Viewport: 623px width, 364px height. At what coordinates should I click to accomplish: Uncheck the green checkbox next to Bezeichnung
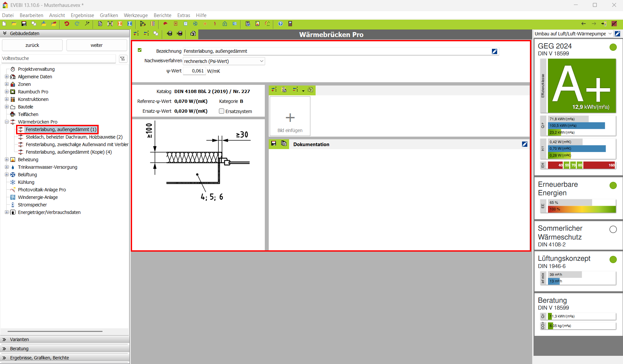140,50
